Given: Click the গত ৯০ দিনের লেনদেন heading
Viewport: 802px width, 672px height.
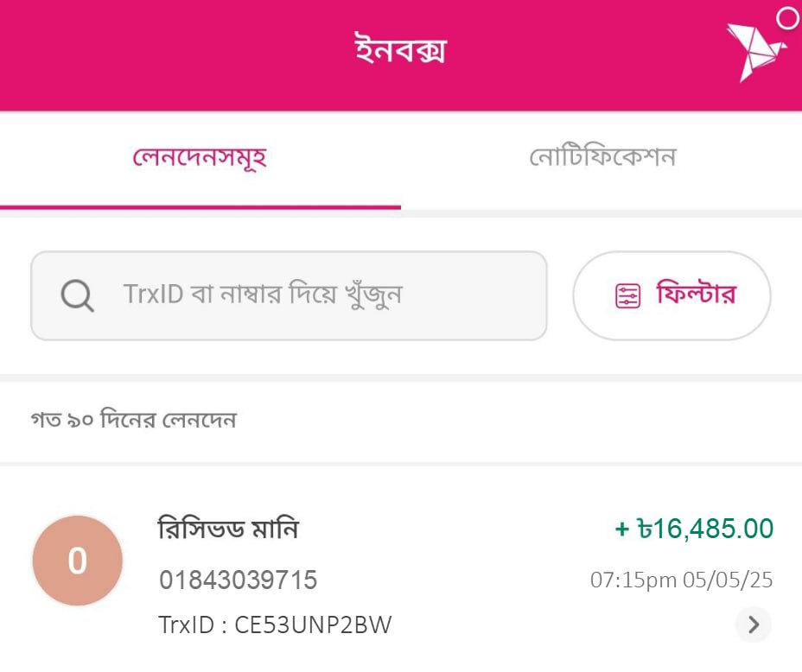Looking at the screenshot, I should coord(133,421).
